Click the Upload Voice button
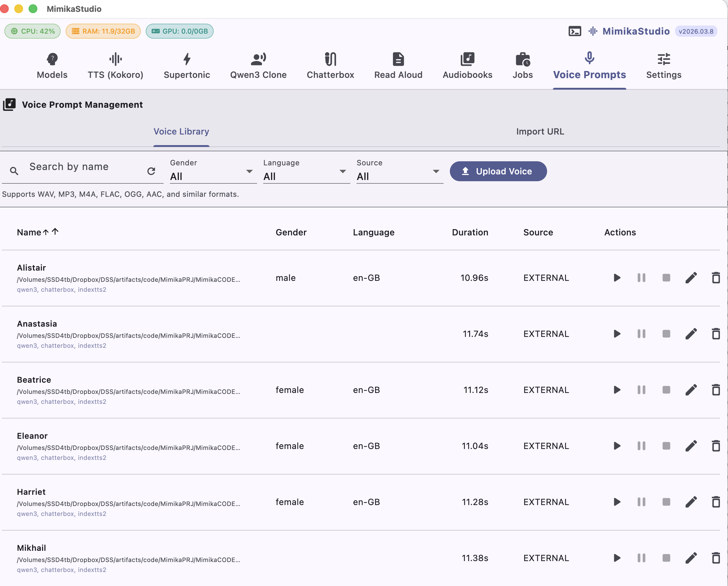Viewport: 728px width, 586px height. click(x=498, y=171)
